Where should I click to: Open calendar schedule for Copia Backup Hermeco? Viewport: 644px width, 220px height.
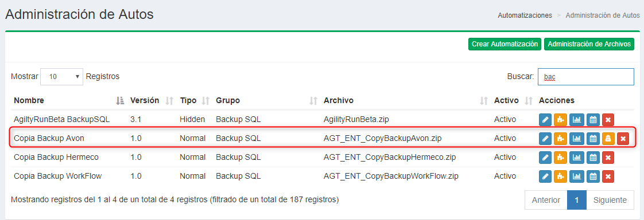(593, 158)
